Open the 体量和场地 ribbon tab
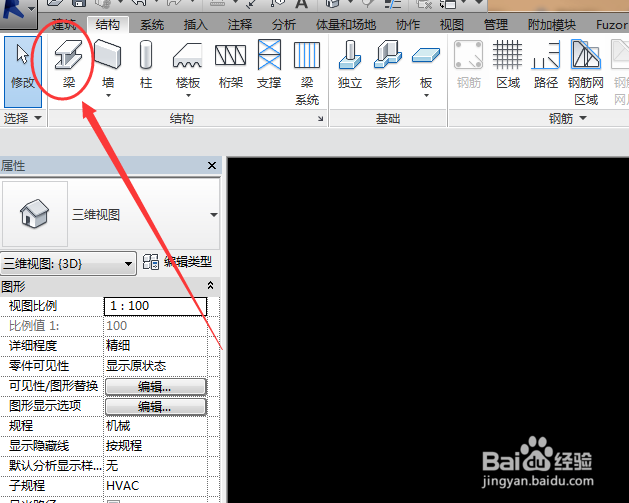The height and width of the screenshot is (503, 629). pyautogui.click(x=346, y=25)
